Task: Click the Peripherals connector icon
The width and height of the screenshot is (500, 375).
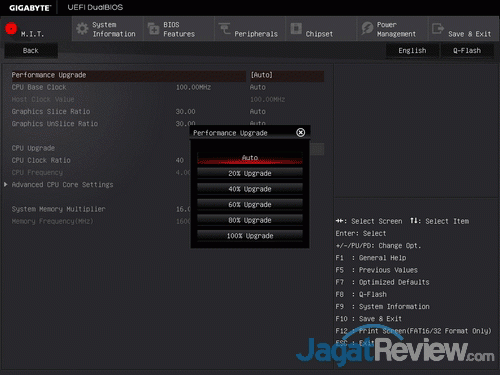Action: pyautogui.click(x=224, y=28)
